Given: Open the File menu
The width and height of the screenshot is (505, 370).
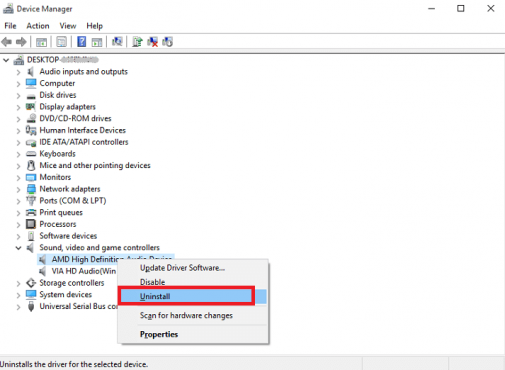Looking at the screenshot, I should (x=10, y=26).
